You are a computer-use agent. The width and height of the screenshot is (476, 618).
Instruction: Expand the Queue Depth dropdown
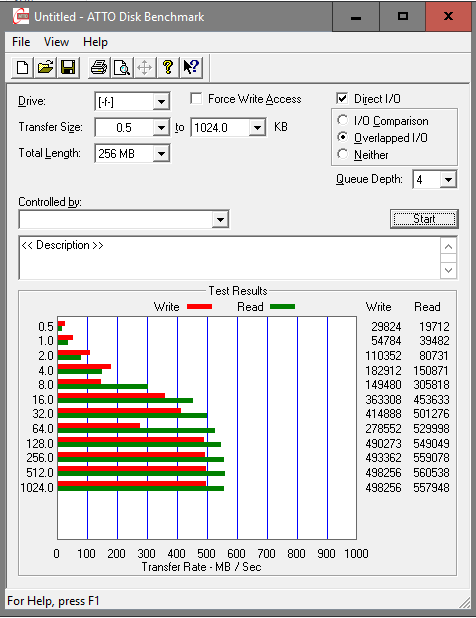coord(448,180)
